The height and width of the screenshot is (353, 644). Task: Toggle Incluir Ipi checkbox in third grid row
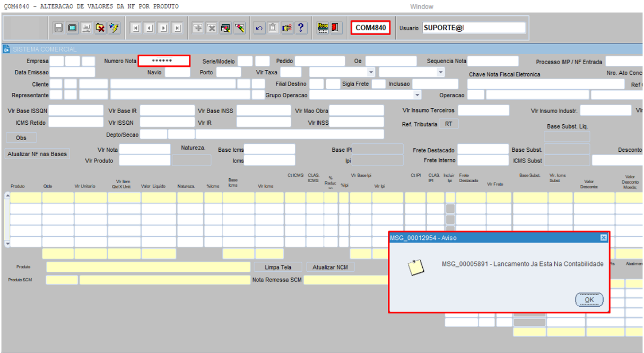(x=450, y=220)
